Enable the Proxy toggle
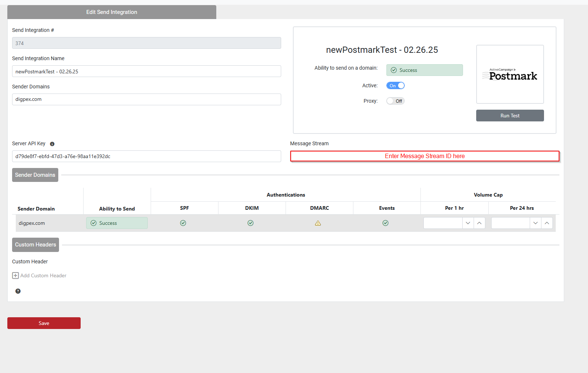 pyautogui.click(x=395, y=101)
